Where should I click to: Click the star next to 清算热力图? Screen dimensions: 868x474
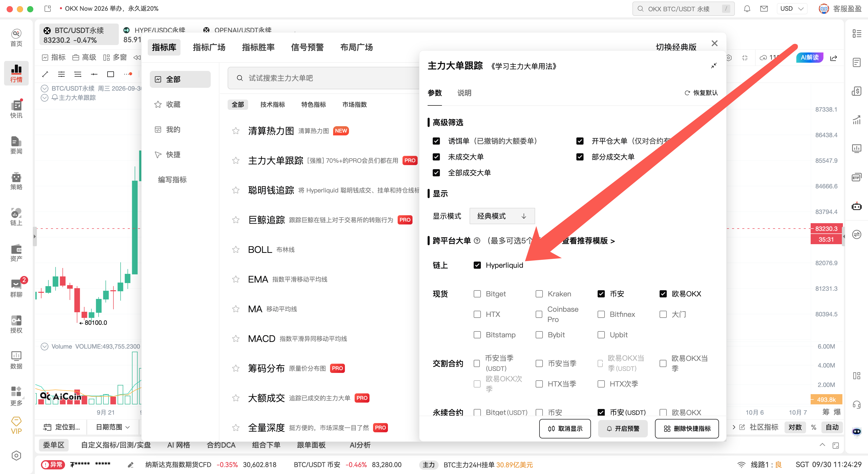coord(236,131)
